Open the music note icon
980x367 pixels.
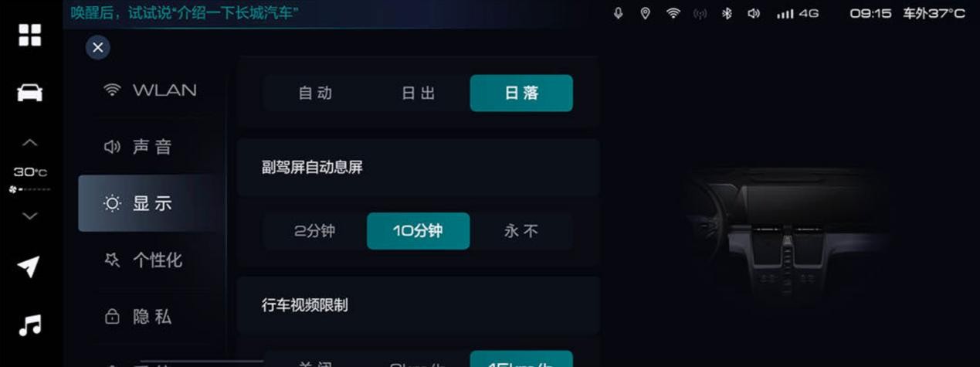29,325
